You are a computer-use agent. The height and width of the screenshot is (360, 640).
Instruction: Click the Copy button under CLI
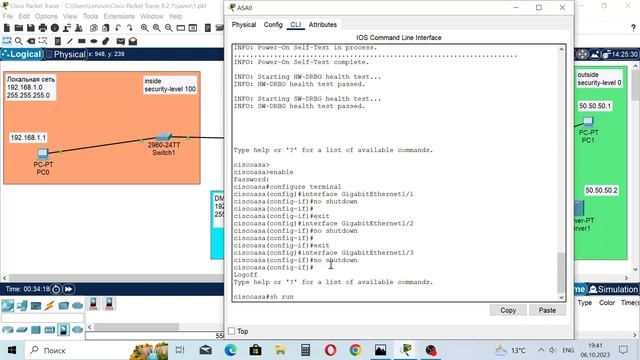[508, 310]
